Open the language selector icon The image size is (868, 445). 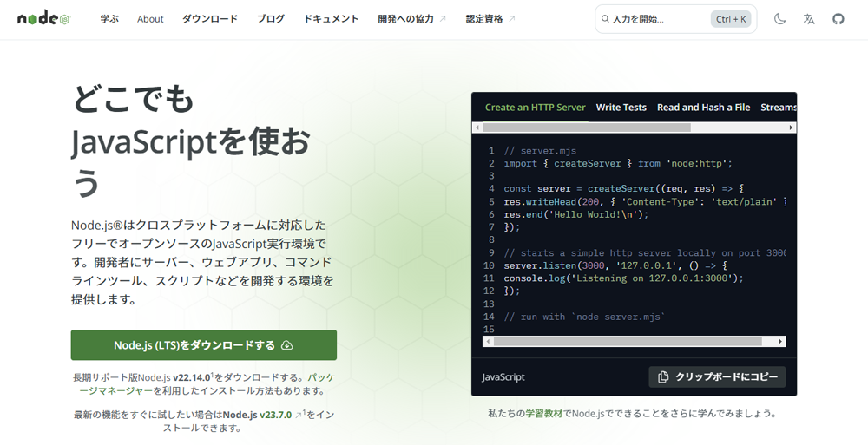click(x=809, y=19)
